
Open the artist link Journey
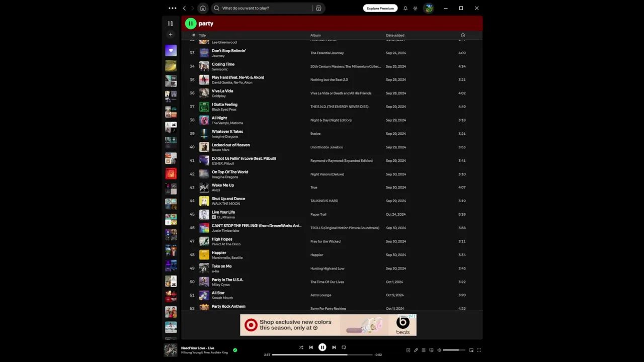[218, 56]
